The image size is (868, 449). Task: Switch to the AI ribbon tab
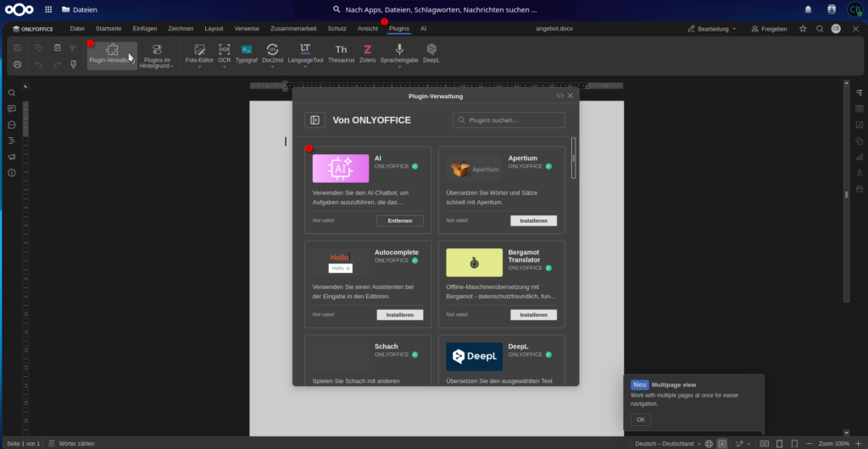[424, 29]
